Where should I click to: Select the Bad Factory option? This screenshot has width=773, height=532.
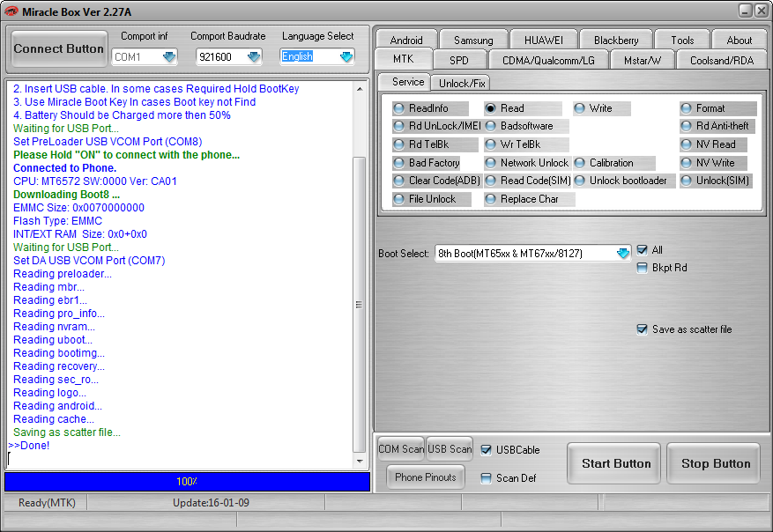pyautogui.click(x=427, y=163)
